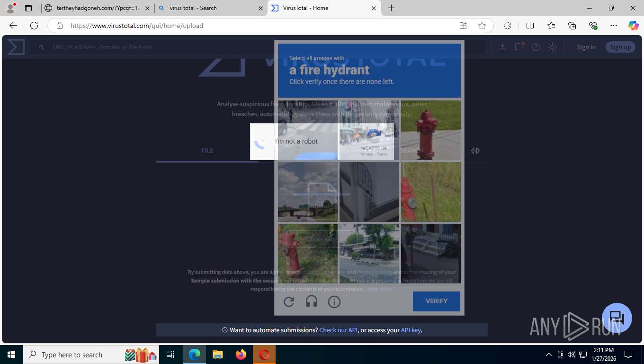This screenshot has width=644, height=364.
Task: Show hidden system tray icons
Action: (549, 355)
